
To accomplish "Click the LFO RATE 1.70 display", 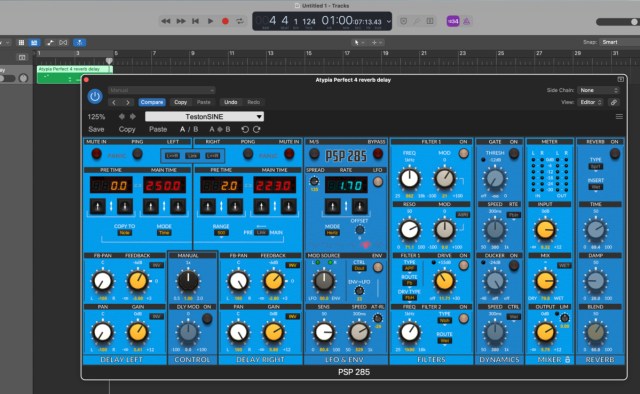I will [346, 186].
